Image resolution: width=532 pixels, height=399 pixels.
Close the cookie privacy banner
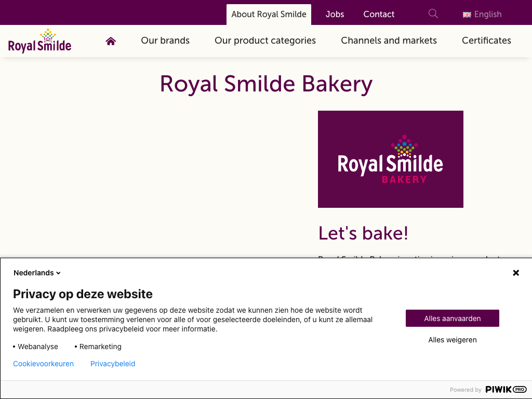coord(516,273)
